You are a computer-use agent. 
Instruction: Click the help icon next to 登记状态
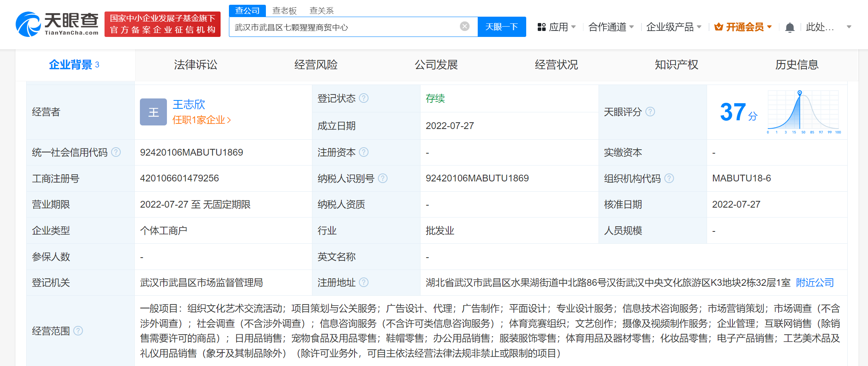pyautogui.click(x=364, y=98)
